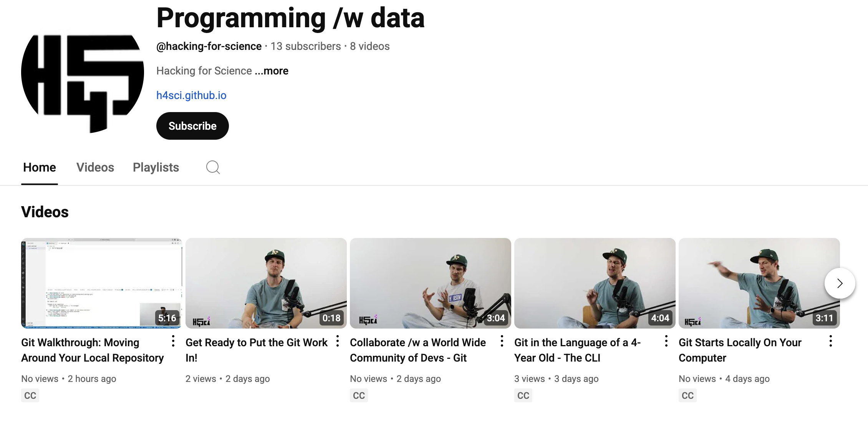
Task: Subscribe to the Programming /w data channel
Action: 192,126
